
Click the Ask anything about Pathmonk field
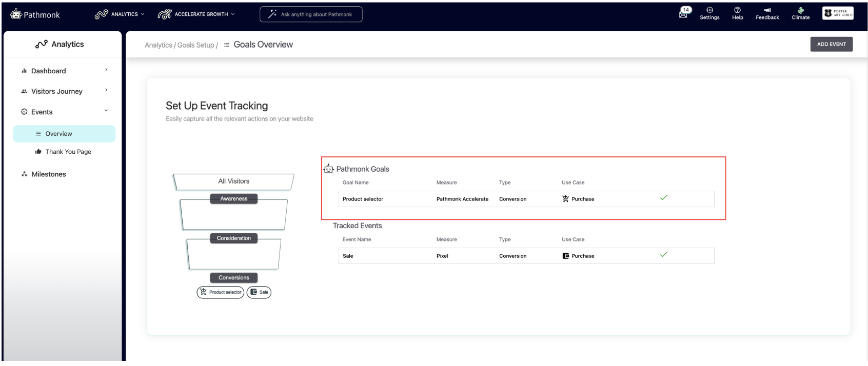(x=311, y=14)
